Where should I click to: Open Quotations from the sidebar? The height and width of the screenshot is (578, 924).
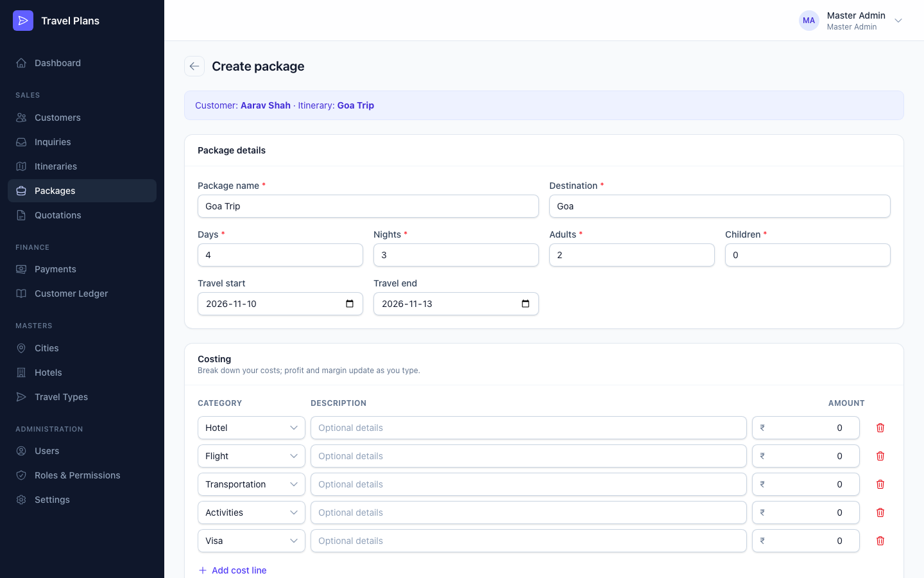82,215
